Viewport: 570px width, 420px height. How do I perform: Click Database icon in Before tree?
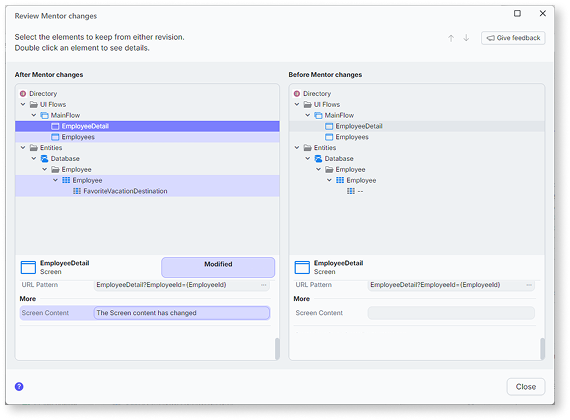click(318, 159)
